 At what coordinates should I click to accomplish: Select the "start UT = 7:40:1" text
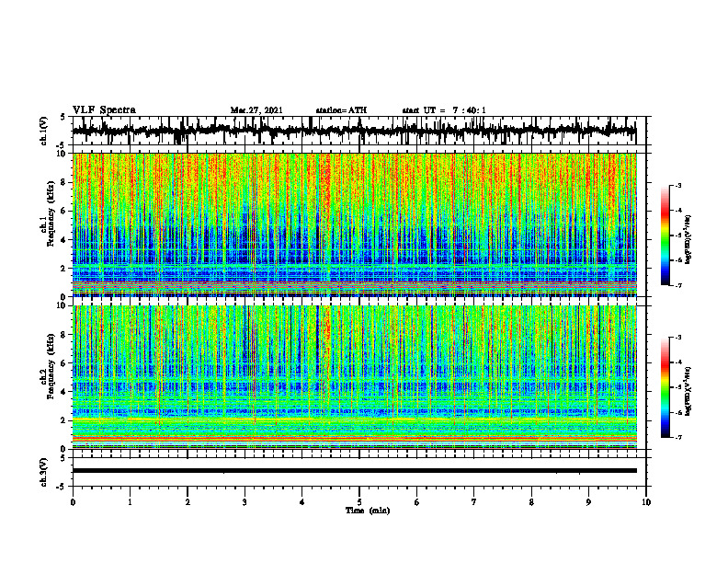444,110
